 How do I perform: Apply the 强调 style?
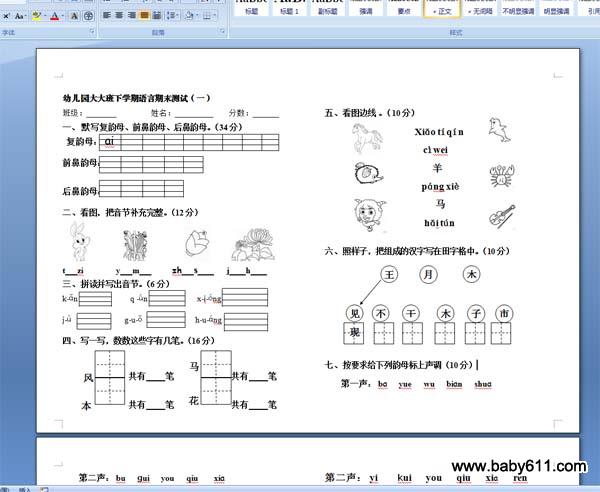point(366,8)
